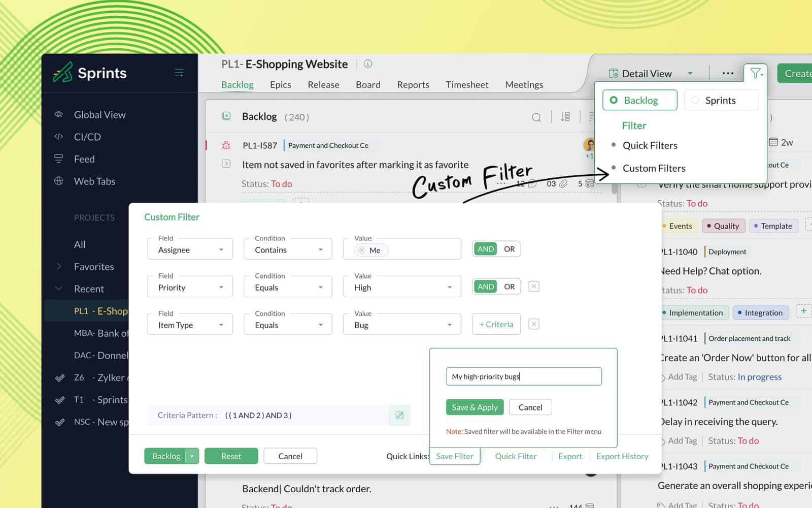Viewport: 812px width, 508px height.
Task: Edit criteria pattern with the pencil icon
Action: click(399, 416)
